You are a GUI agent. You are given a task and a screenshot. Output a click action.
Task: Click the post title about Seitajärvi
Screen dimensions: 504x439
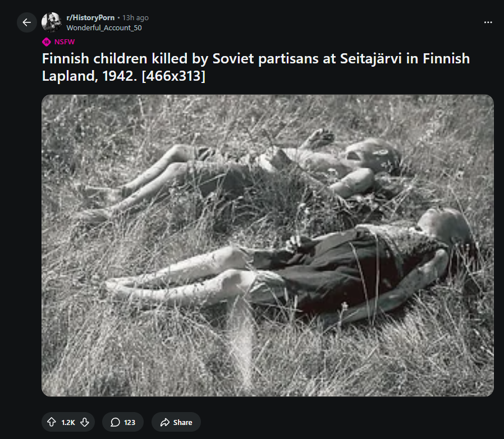click(x=256, y=67)
